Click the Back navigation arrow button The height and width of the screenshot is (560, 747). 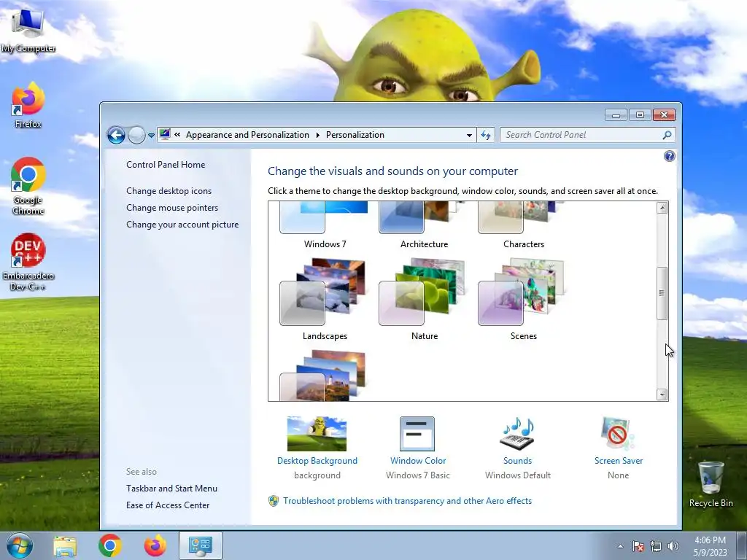coord(116,135)
